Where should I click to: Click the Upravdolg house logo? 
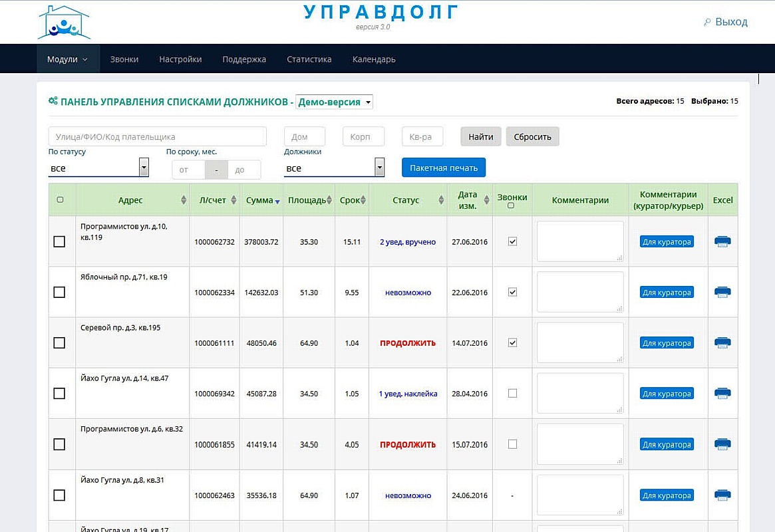pos(64,23)
